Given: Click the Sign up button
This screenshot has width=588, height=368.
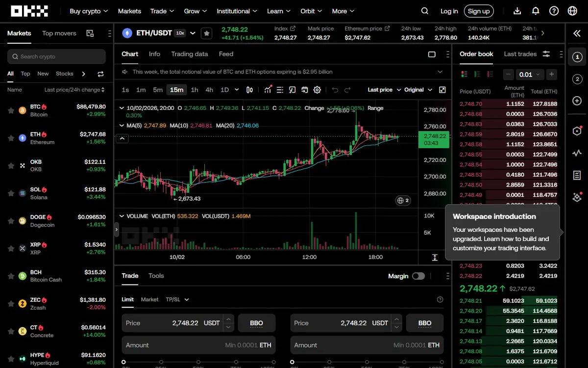Looking at the screenshot, I should coord(479,11).
